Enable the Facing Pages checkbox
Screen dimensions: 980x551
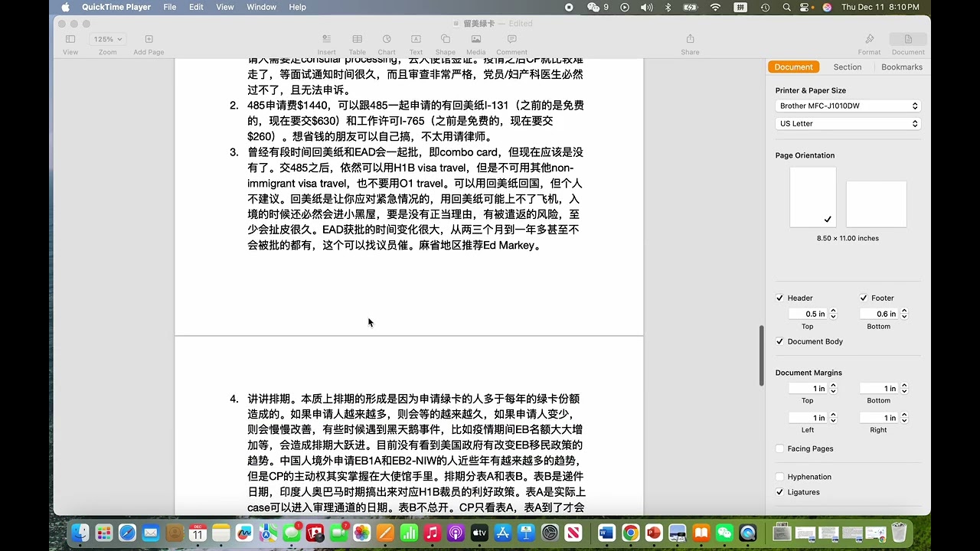tap(779, 448)
